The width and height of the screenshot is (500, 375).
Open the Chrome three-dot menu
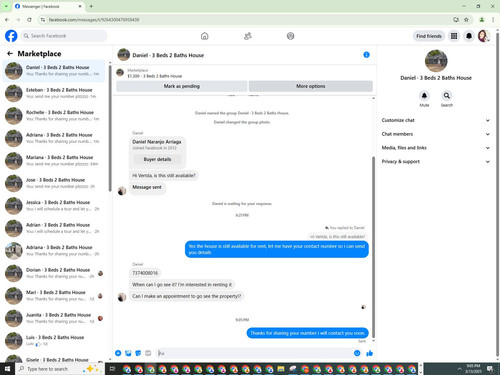(493, 20)
